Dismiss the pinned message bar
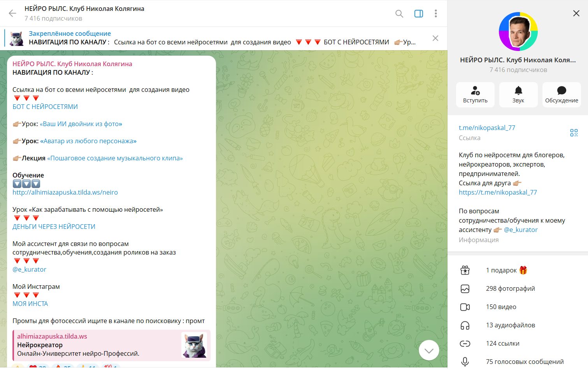 tap(435, 38)
